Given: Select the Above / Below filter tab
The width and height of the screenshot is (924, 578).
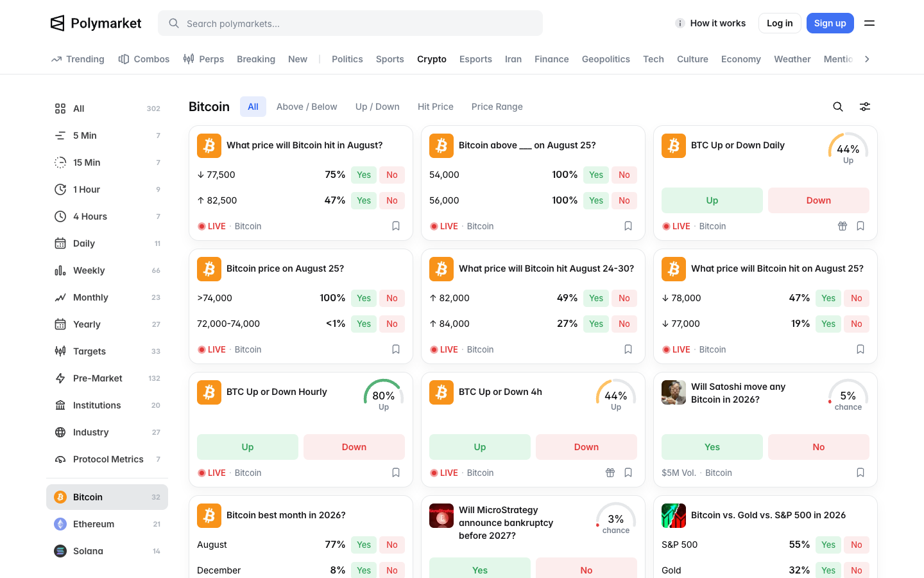Looking at the screenshot, I should (x=307, y=107).
